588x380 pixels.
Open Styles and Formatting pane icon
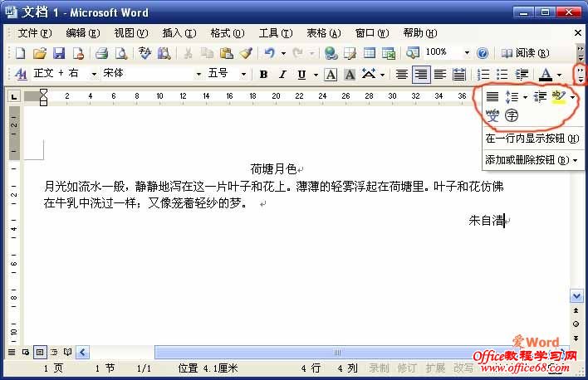click(21, 74)
